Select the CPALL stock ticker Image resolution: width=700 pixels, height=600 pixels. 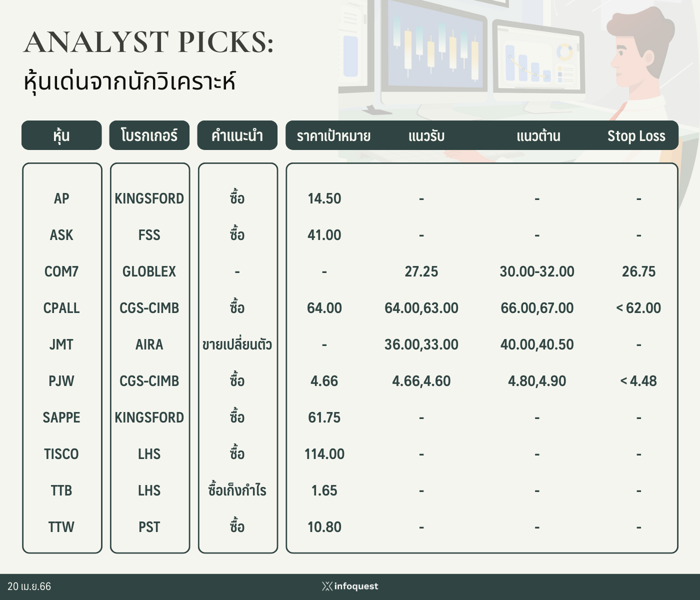pos(61,308)
